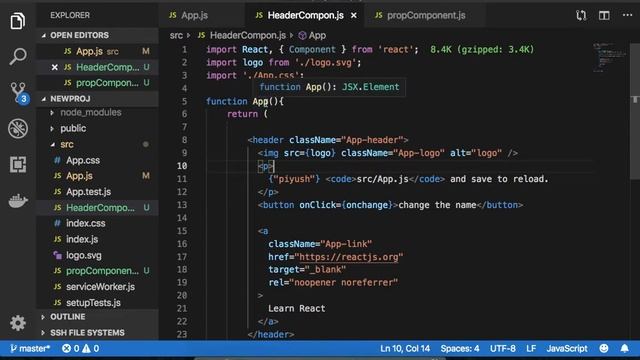The width and height of the screenshot is (640, 360).
Task: Open the Debug view icon
Action: pyautogui.click(x=18, y=129)
